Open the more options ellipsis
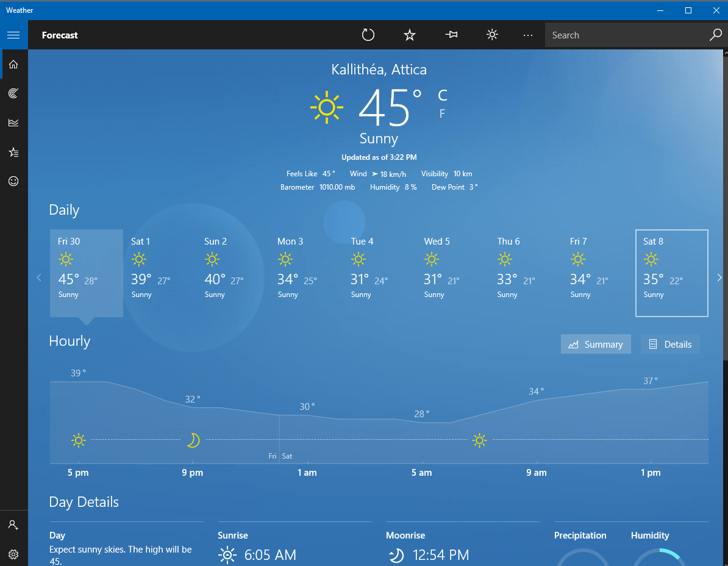Image resolution: width=728 pixels, height=566 pixels. [x=528, y=35]
